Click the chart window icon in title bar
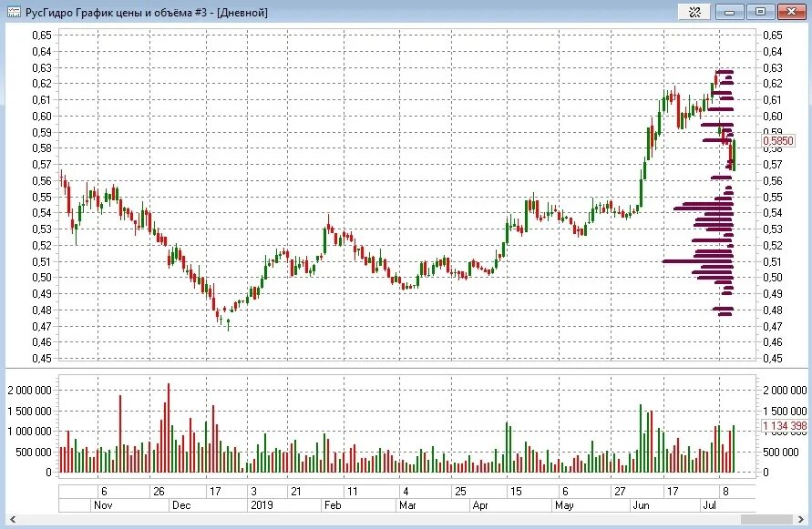812x529 pixels. coord(14,12)
